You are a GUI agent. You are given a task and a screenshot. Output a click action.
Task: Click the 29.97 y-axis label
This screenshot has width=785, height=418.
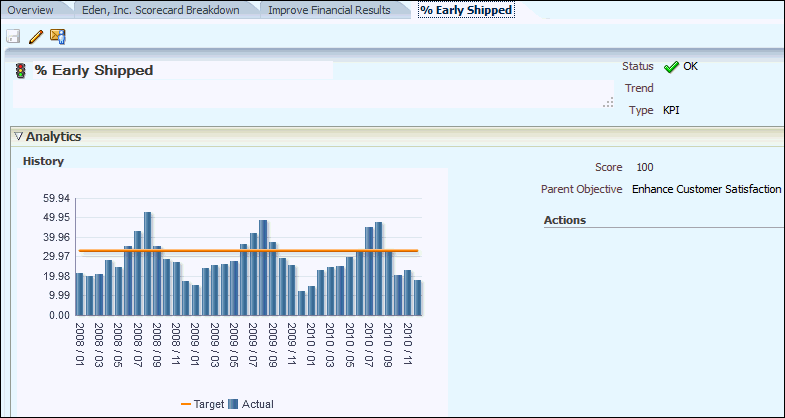click(x=57, y=257)
